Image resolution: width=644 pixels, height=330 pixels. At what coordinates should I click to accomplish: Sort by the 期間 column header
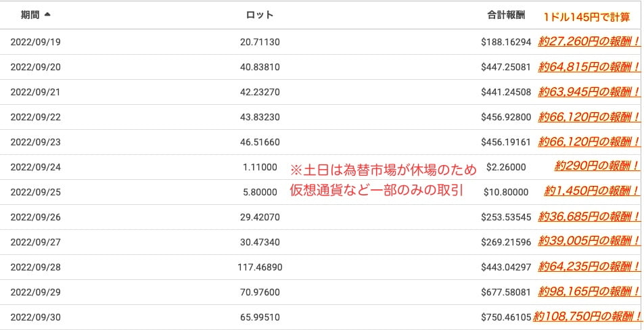point(30,14)
